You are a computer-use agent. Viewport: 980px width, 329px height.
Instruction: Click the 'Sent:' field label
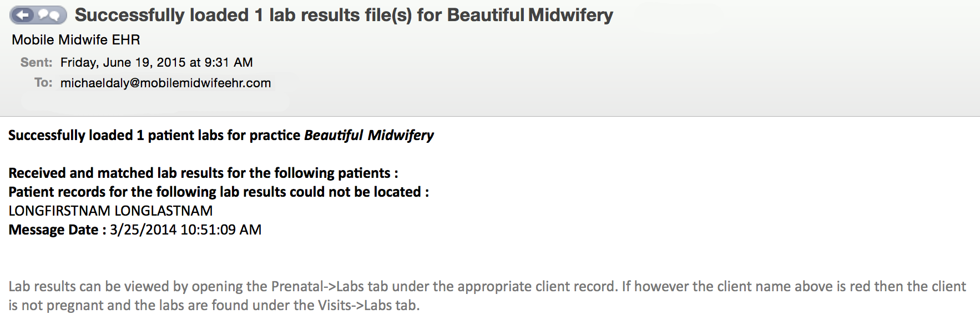[x=36, y=62]
